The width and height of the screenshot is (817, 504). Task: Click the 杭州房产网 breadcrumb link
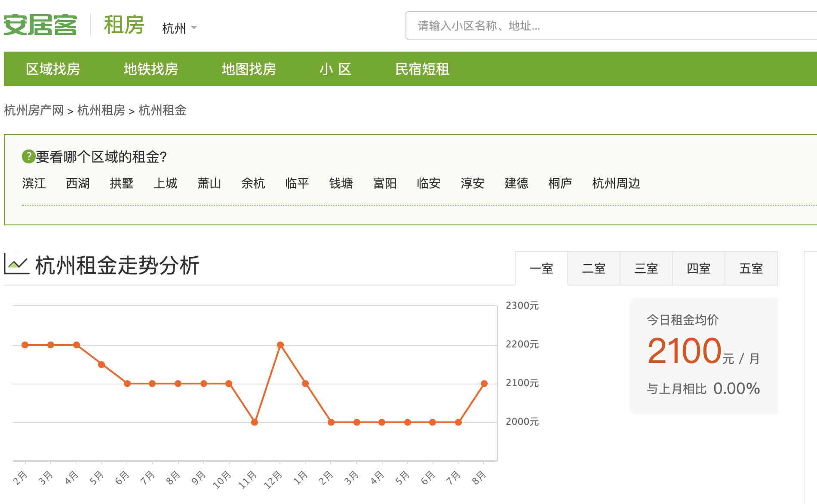(x=34, y=111)
